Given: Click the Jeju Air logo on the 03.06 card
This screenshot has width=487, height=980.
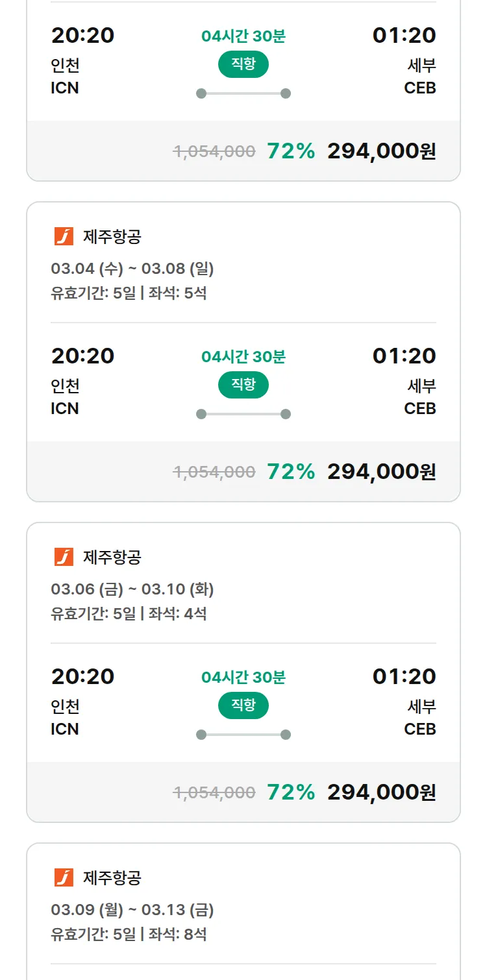Looking at the screenshot, I should point(64,557).
